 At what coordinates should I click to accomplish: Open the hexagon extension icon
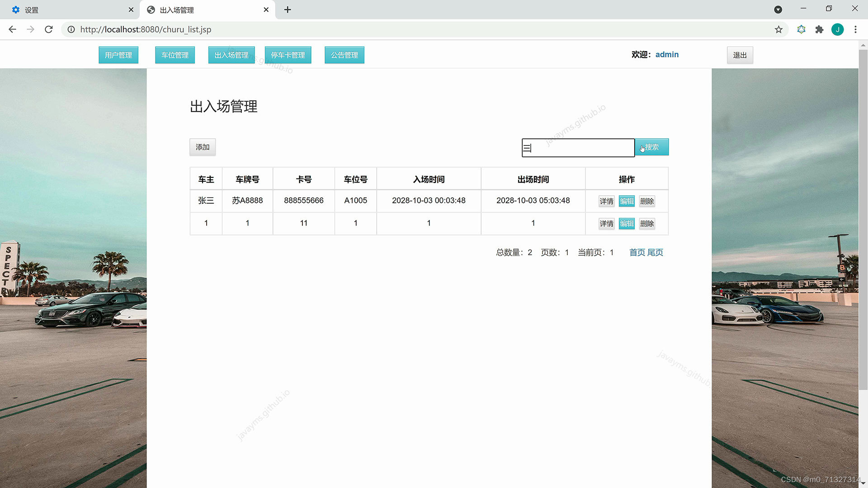click(x=801, y=29)
